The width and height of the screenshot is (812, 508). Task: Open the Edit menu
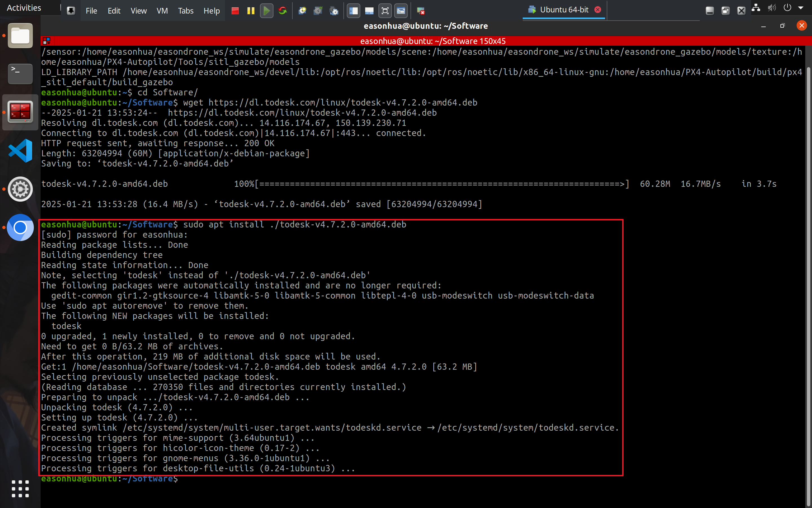click(x=114, y=11)
